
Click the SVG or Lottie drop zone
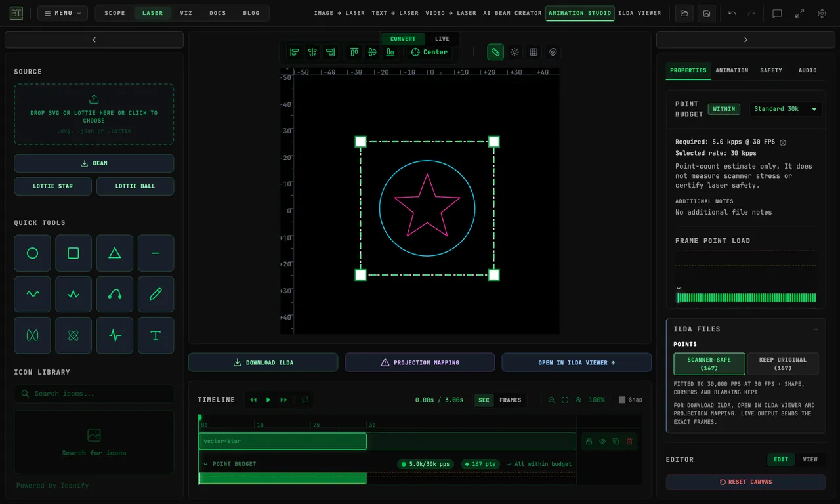pyautogui.click(x=94, y=114)
